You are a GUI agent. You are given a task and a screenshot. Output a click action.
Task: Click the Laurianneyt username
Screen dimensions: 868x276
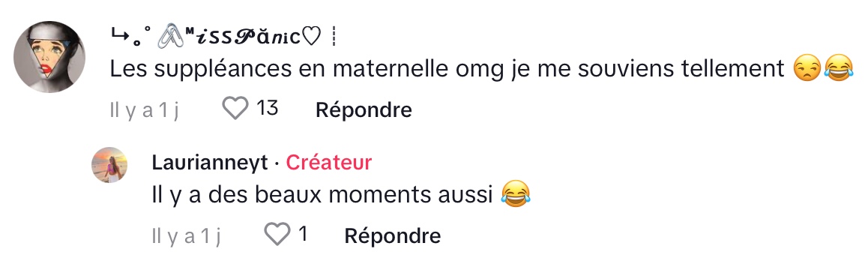pos(209,163)
